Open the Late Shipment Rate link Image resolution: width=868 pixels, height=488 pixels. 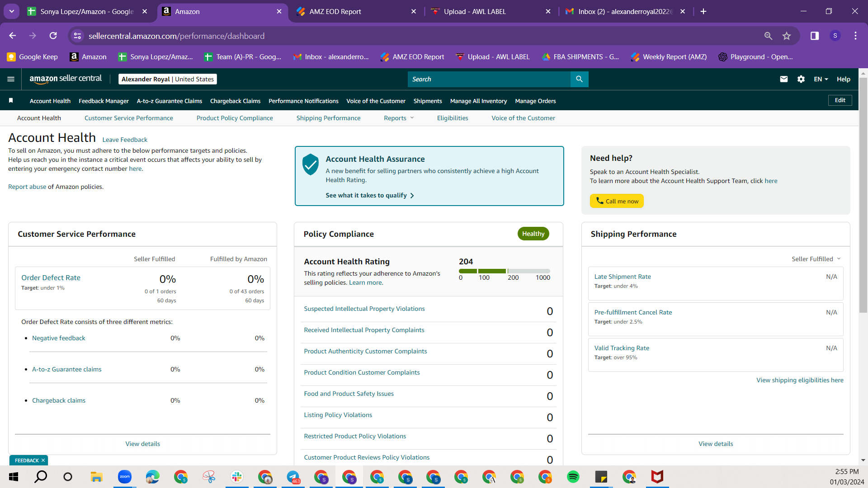coord(623,277)
